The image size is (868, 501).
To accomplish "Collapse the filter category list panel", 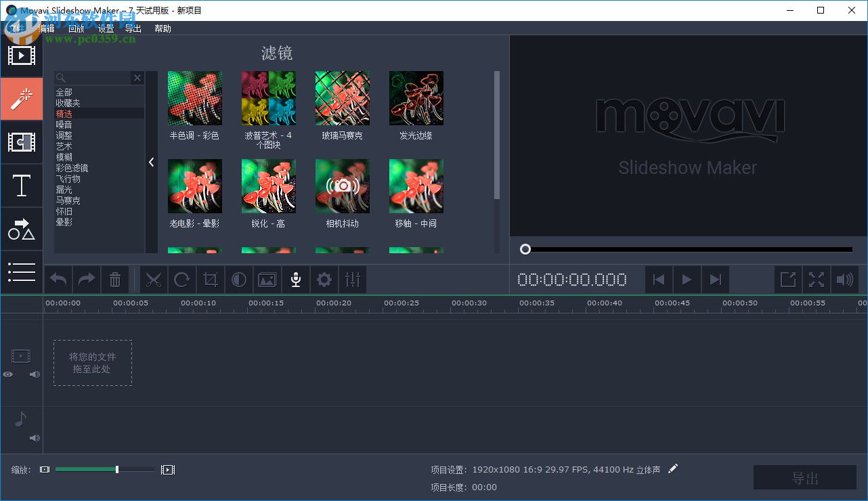I will tap(151, 162).
